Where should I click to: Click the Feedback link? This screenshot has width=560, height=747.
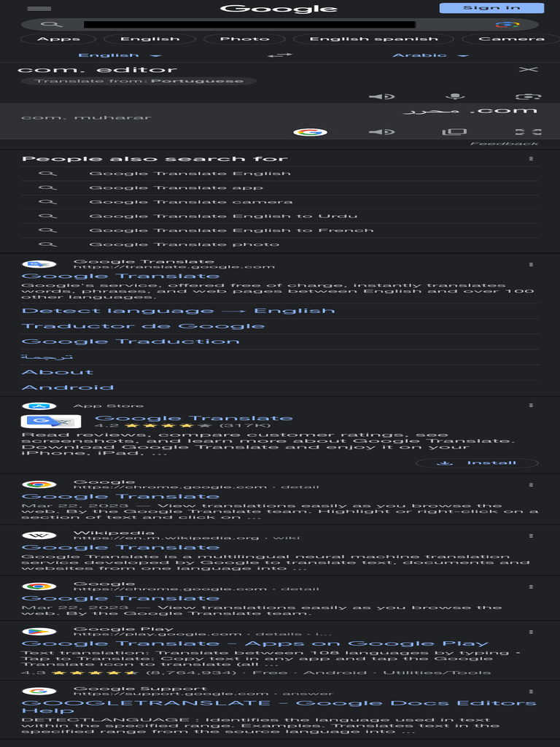504,144
